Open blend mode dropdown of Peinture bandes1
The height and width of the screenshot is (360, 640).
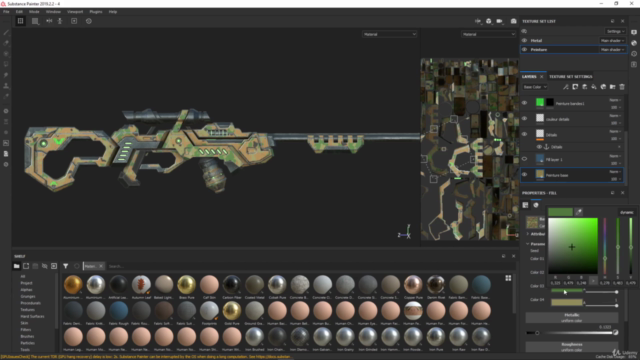(x=615, y=100)
